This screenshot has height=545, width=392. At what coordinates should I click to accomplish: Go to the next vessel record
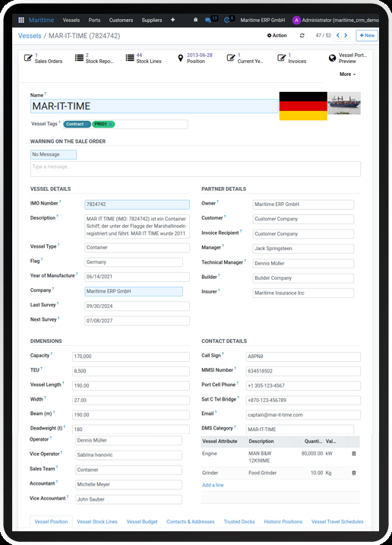[346, 36]
